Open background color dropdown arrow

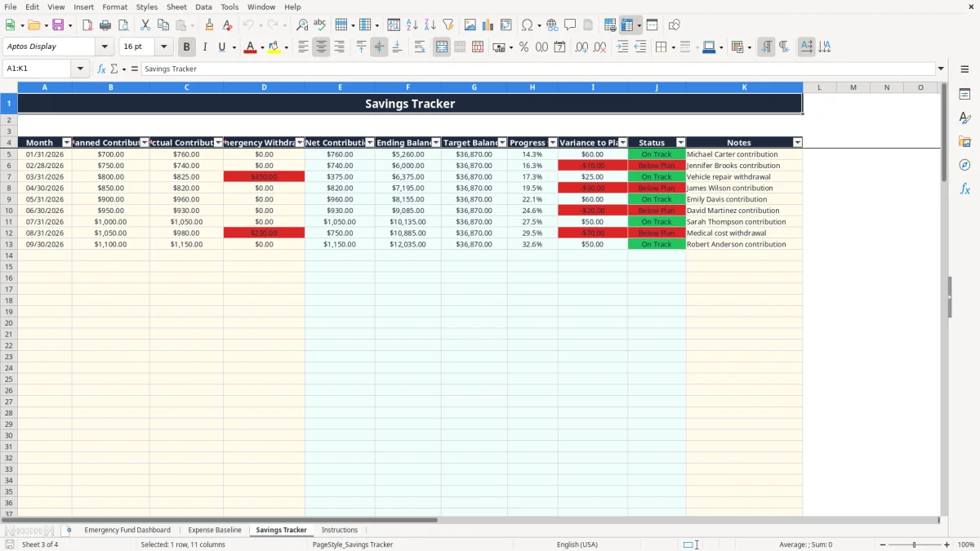point(286,47)
